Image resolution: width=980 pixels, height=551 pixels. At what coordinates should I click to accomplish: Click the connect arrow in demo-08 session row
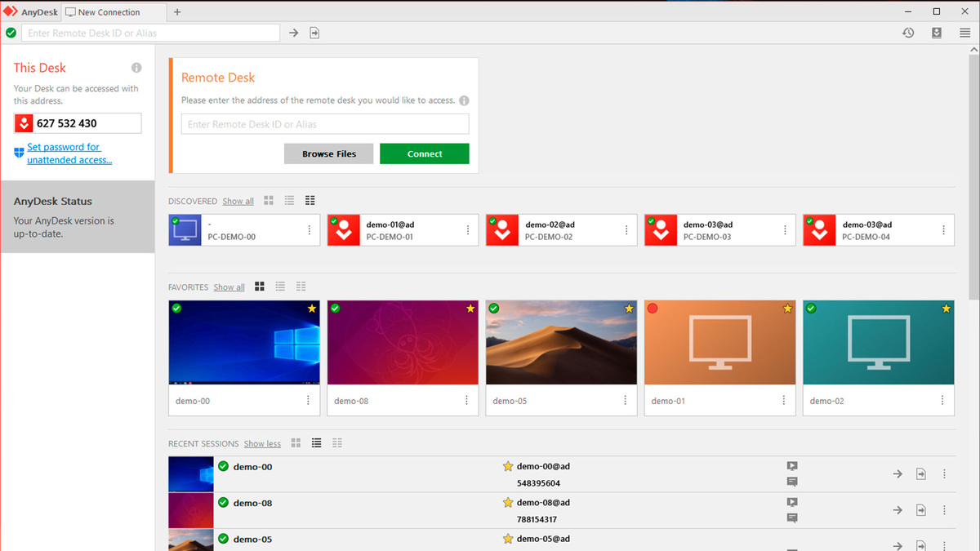898,510
